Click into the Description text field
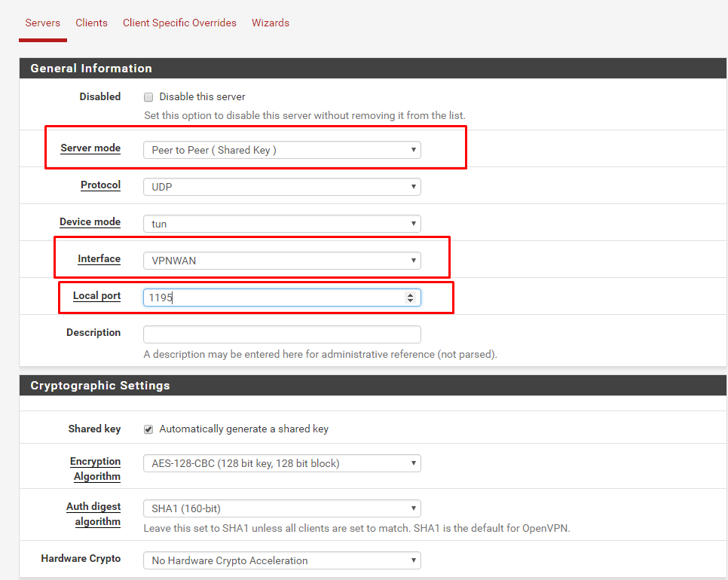 click(282, 334)
